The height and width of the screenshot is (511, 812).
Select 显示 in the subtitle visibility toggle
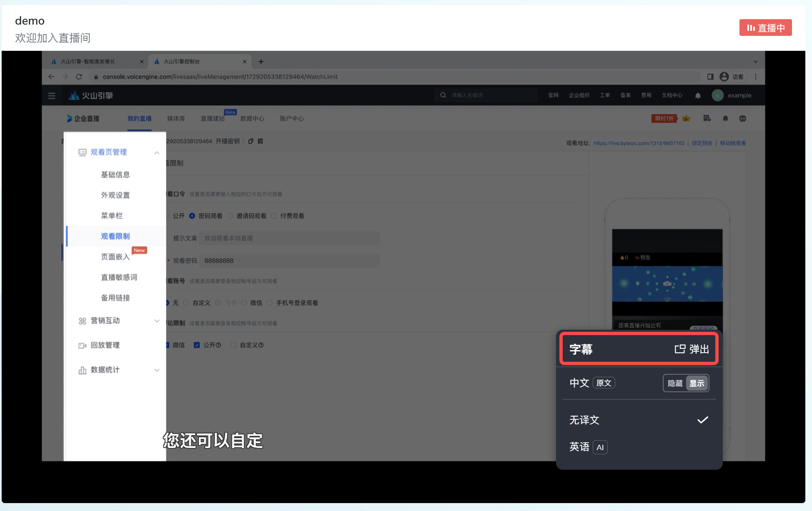point(697,383)
